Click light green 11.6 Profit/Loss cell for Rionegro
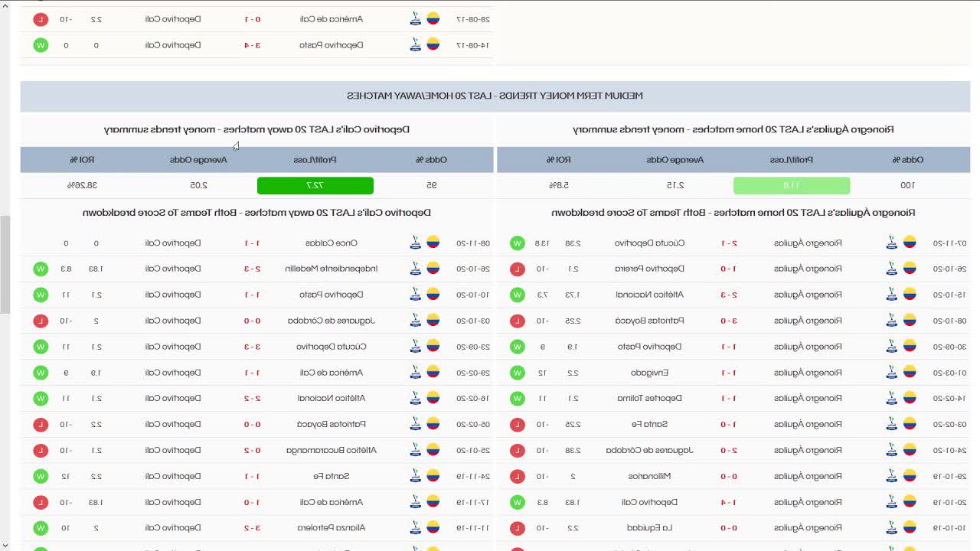The image size is (980, 551). 792,185
